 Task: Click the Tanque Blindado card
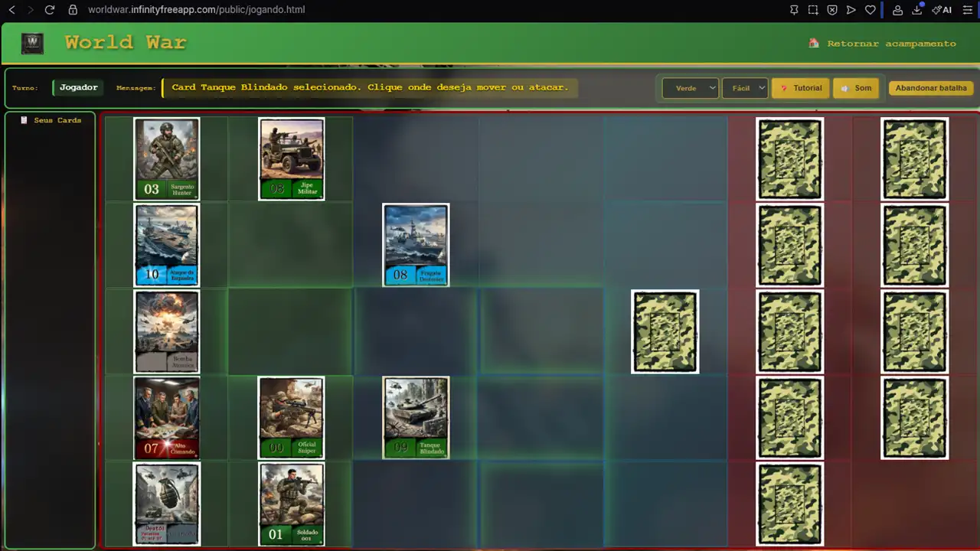pyautogui.click(x=416, y=418)
